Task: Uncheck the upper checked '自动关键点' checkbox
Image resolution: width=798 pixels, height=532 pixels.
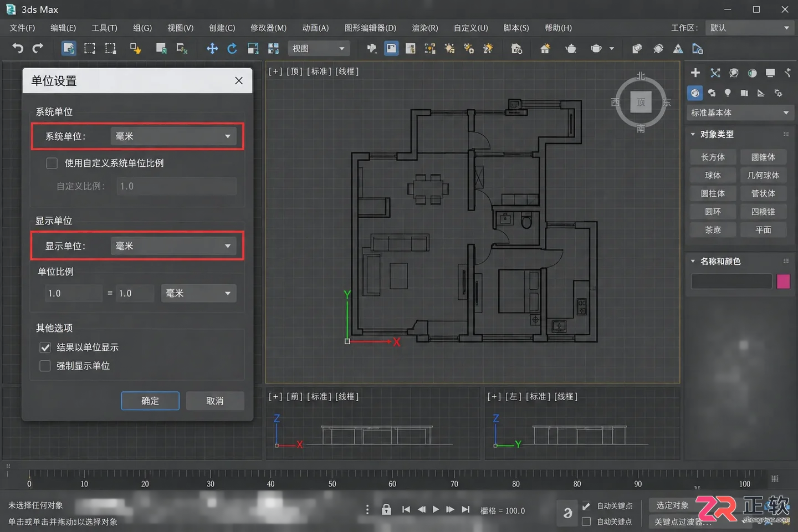Action: (586, 506)
